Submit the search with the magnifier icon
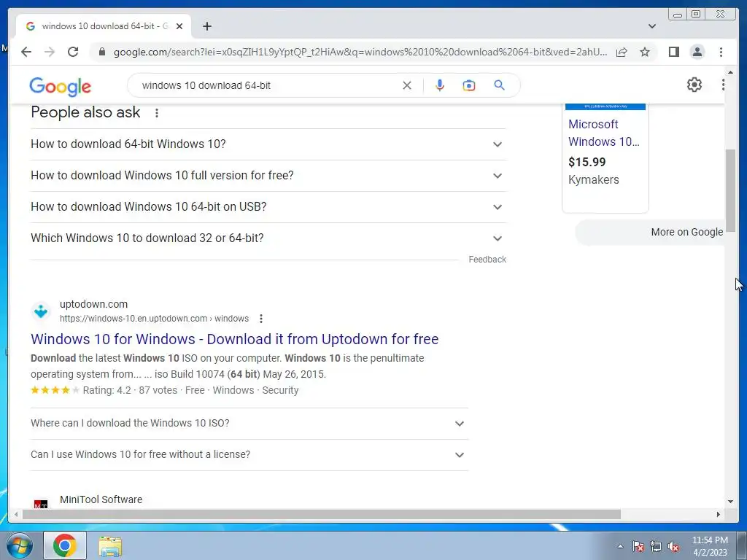Screen dimensions: 747x560 [499, 85]
